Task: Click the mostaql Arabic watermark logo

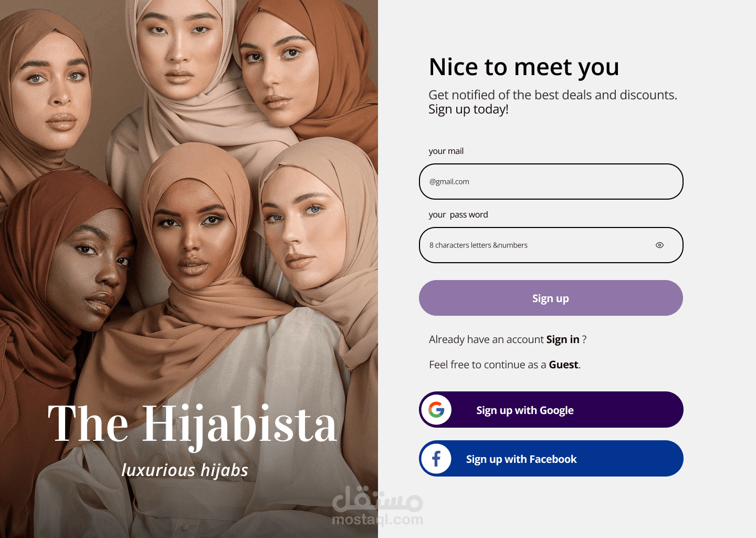Action: pyautogui.click(x=377, y=499)
